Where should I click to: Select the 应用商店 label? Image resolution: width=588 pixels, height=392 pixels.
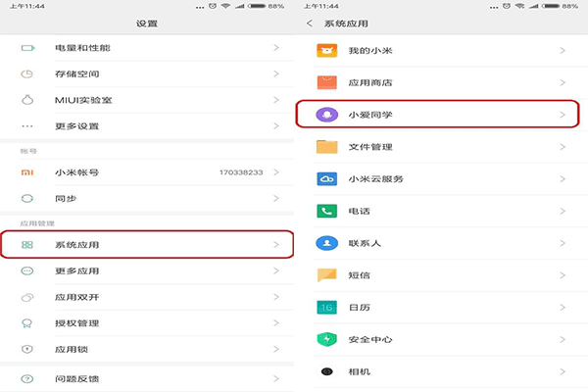tap(370, 82)
